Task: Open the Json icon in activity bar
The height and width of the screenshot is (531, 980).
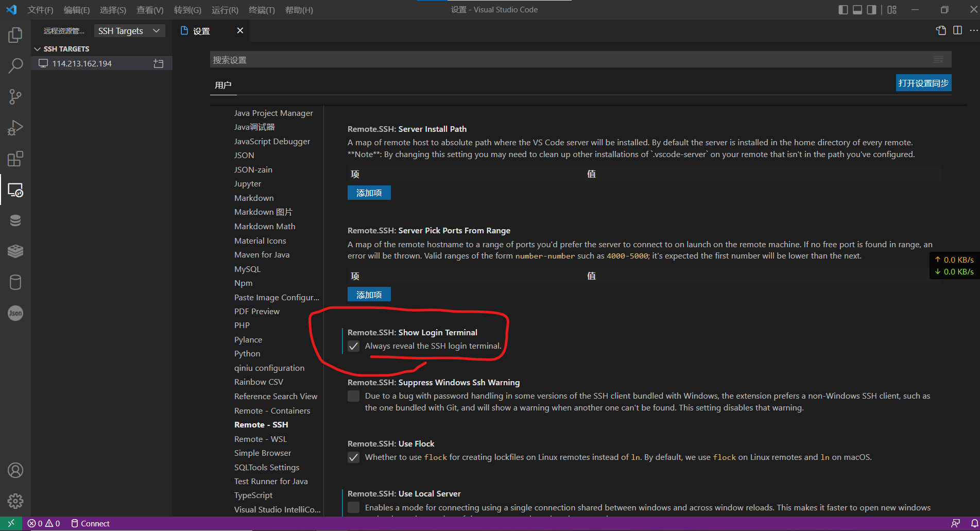Action: 15,313
